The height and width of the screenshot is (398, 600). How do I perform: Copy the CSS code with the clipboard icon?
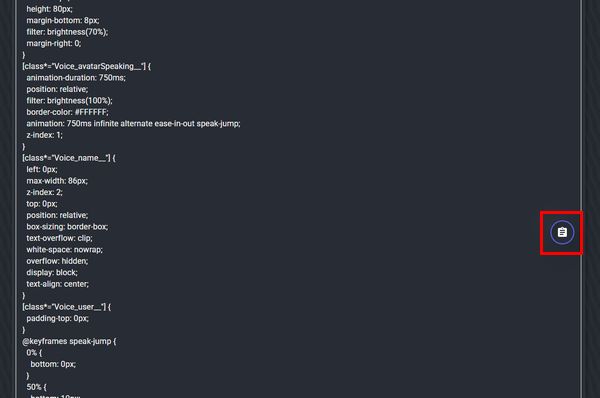click(562, 232)
